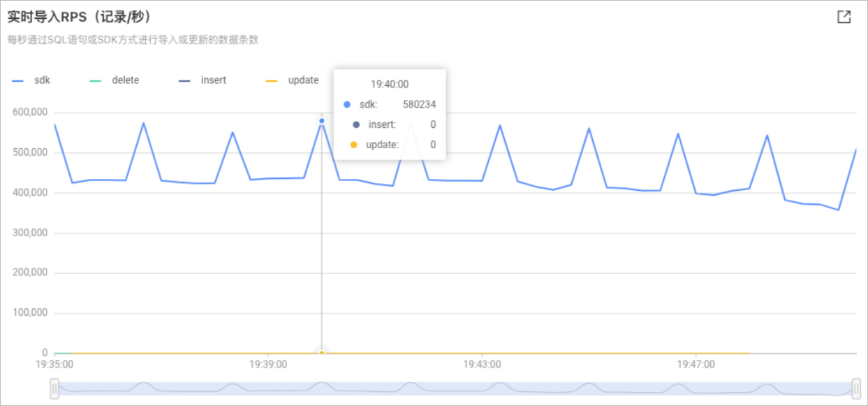Click the 400,000 y-axis label

click(30, 193)
